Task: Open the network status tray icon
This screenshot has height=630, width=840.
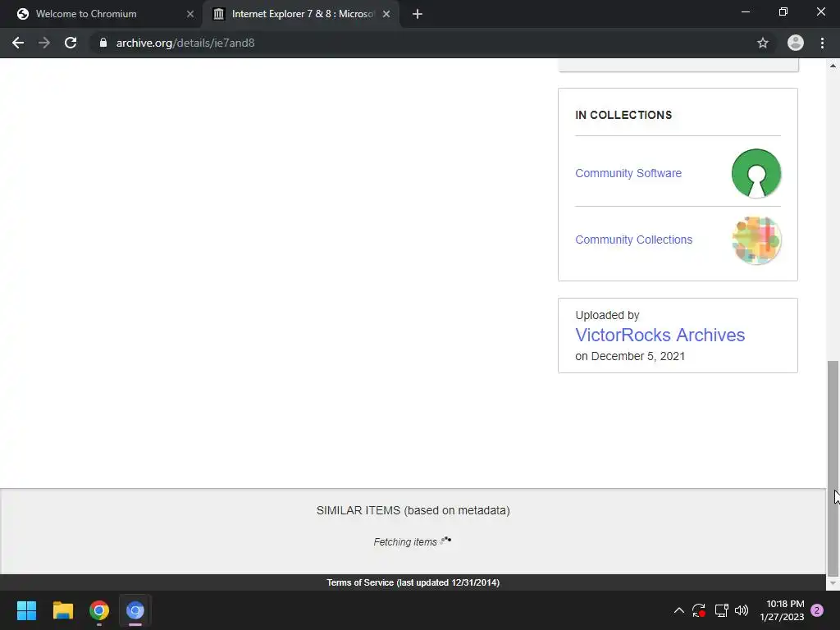Action: click(721, 610)
